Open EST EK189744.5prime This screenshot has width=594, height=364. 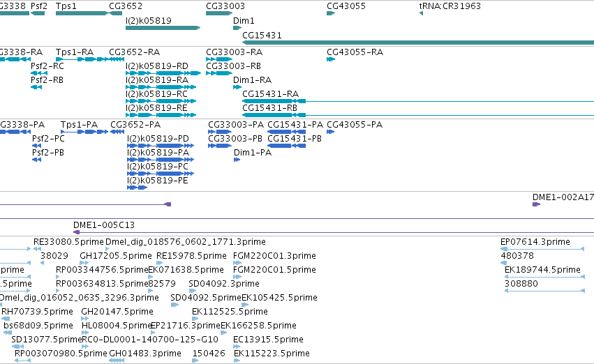544,277
